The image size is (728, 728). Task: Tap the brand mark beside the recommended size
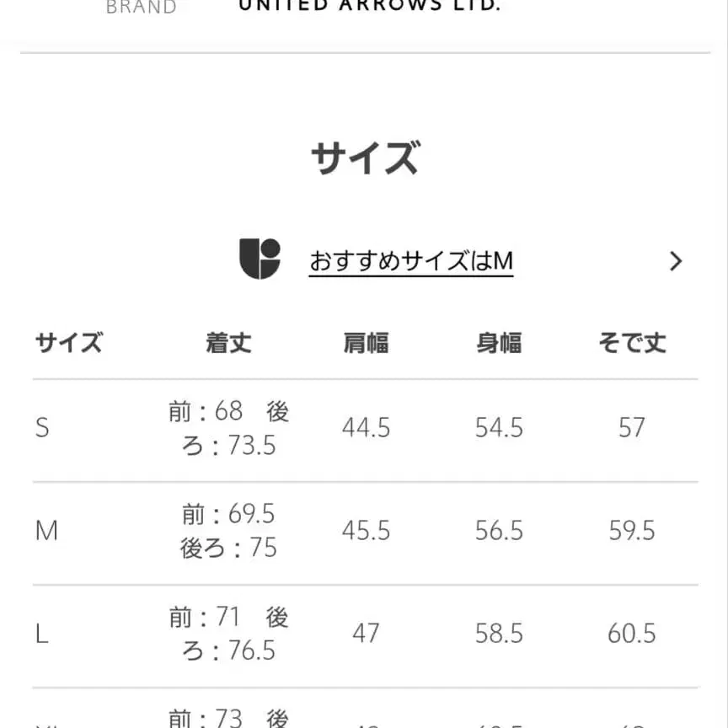262,260
